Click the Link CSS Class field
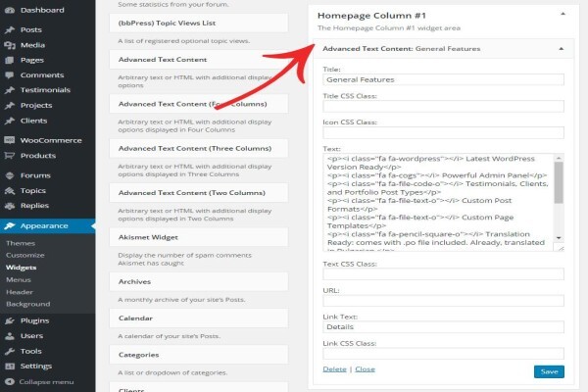Image resolution: width=588 pixels, height=392 pixels. pos(443,354)
